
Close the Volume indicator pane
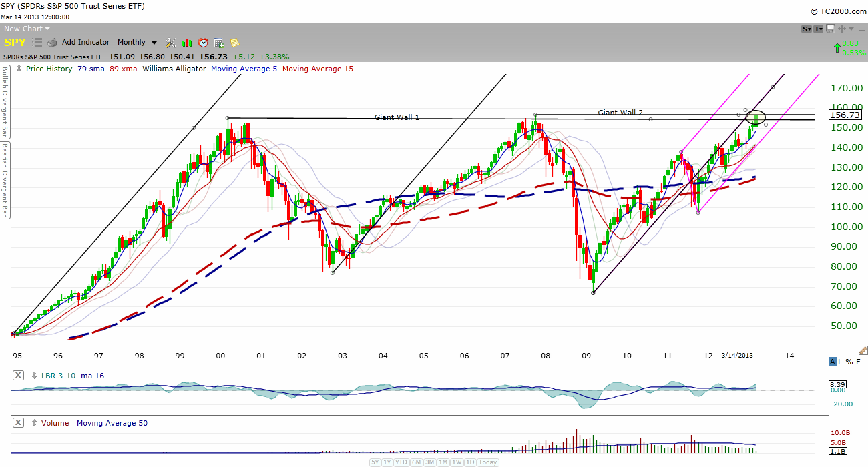pos(18,423)
